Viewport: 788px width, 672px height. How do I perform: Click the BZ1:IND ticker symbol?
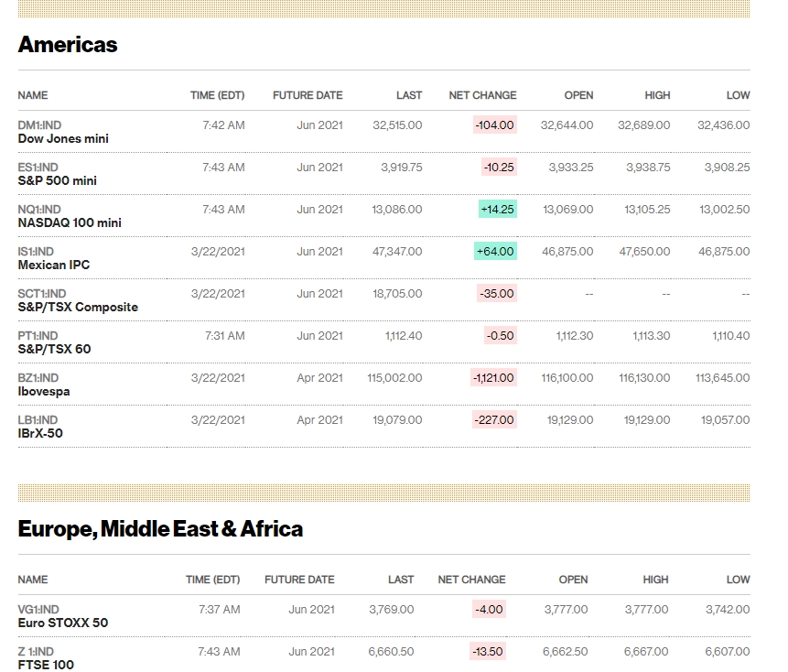coord(38,377)
